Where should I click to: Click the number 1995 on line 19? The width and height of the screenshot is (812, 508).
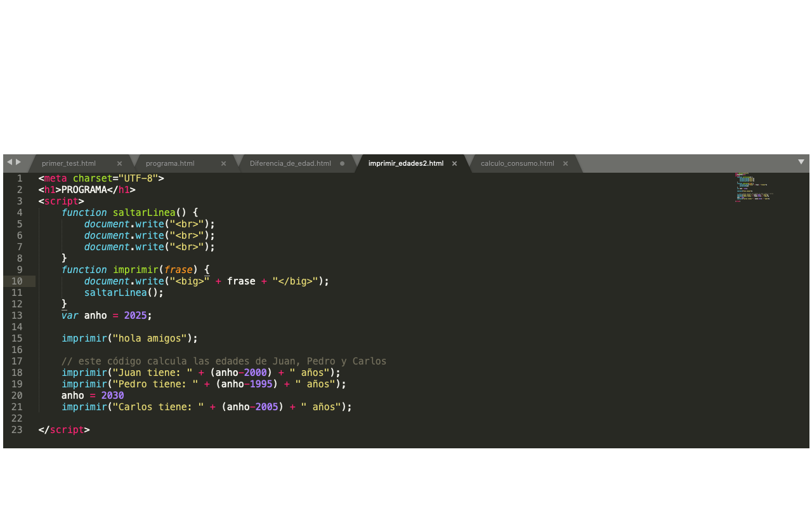coord(261,384)
